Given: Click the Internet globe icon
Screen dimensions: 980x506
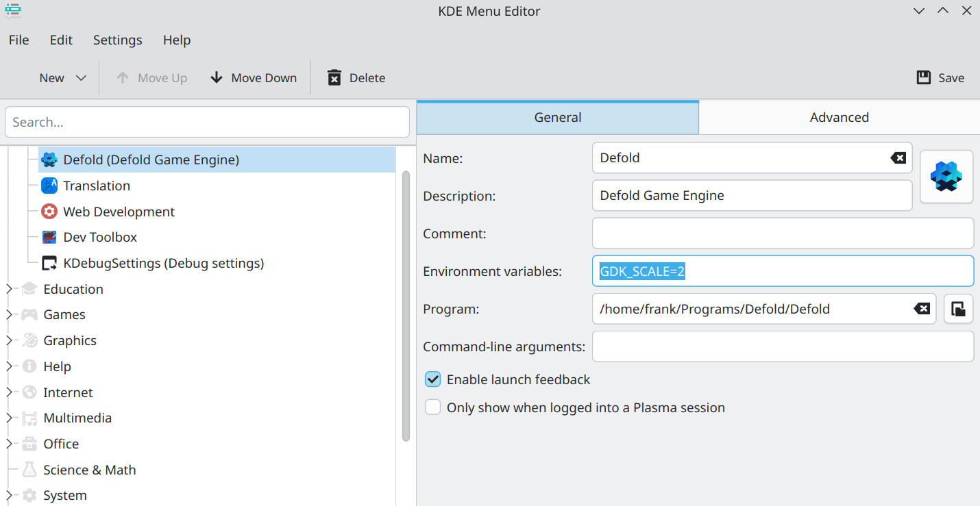Looking at the screenshot, I should point(29,392).
